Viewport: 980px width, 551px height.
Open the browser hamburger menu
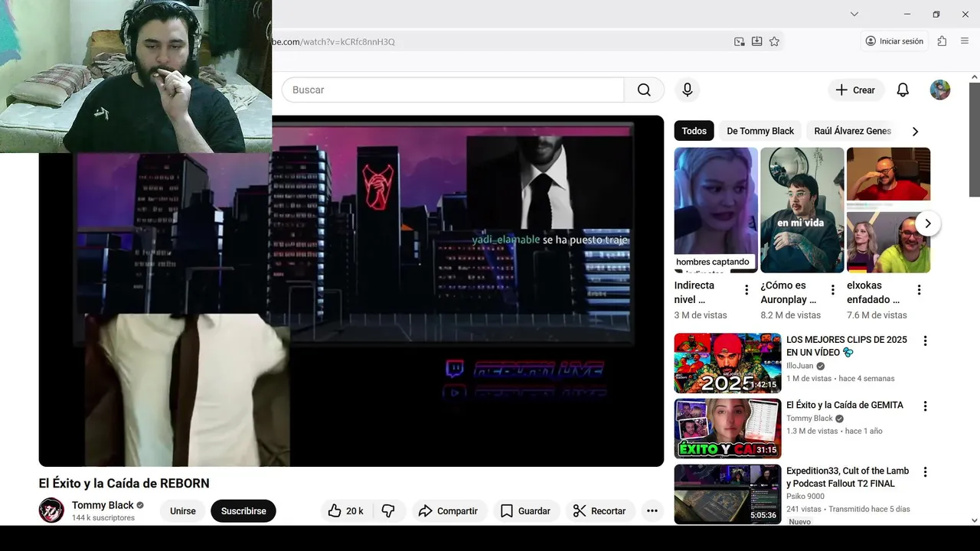[964, 41]
